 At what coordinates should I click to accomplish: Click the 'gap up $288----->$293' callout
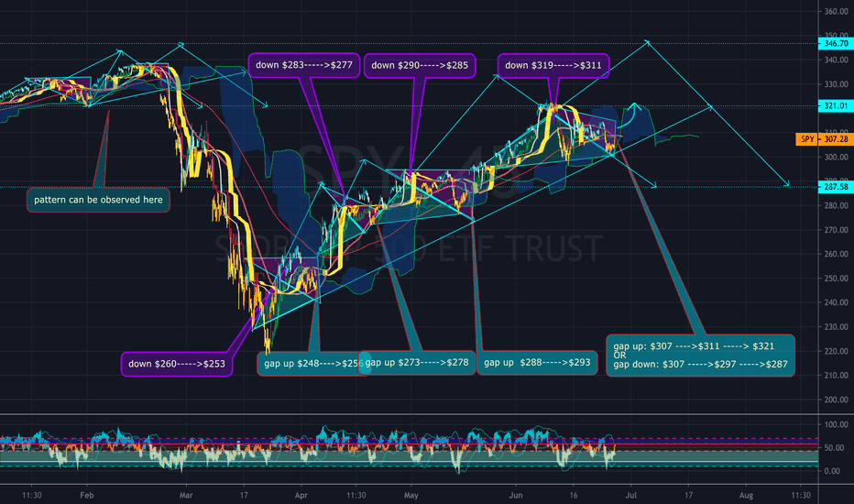tap(537, 362)
